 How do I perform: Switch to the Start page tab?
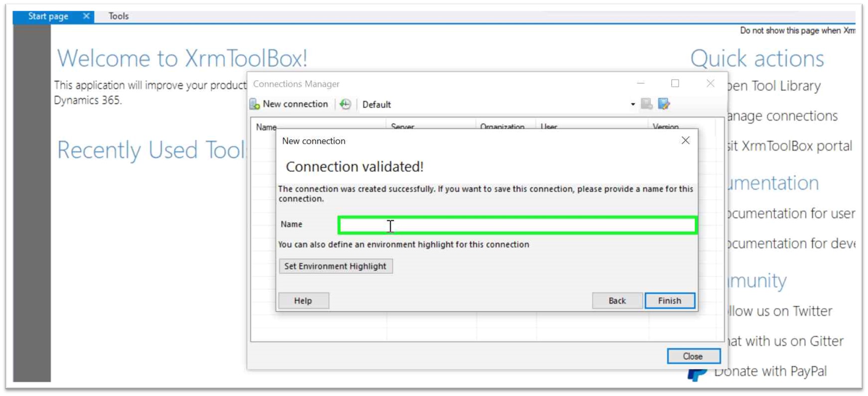point(48,16)
